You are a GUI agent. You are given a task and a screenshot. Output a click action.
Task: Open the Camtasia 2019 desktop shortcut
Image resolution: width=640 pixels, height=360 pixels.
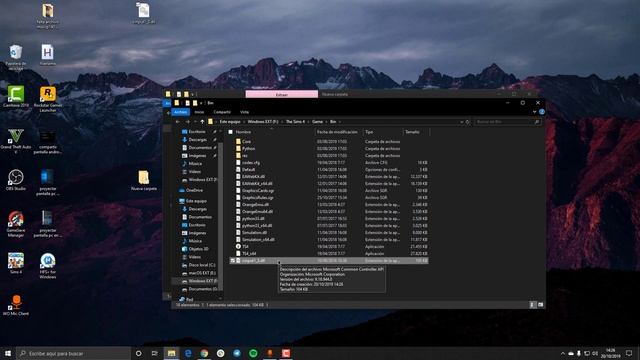click(x=16, y=97)
